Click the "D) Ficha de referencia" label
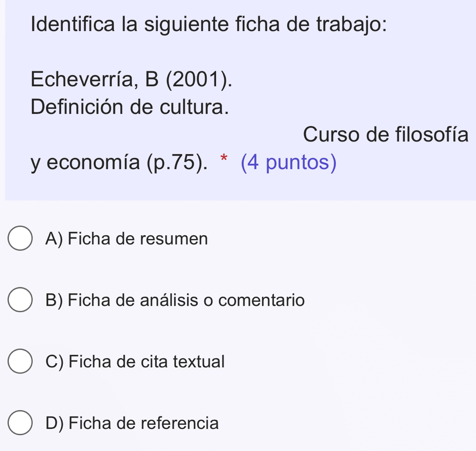The image size is (476, 451). pyautogui.click(x=131, y=423)
